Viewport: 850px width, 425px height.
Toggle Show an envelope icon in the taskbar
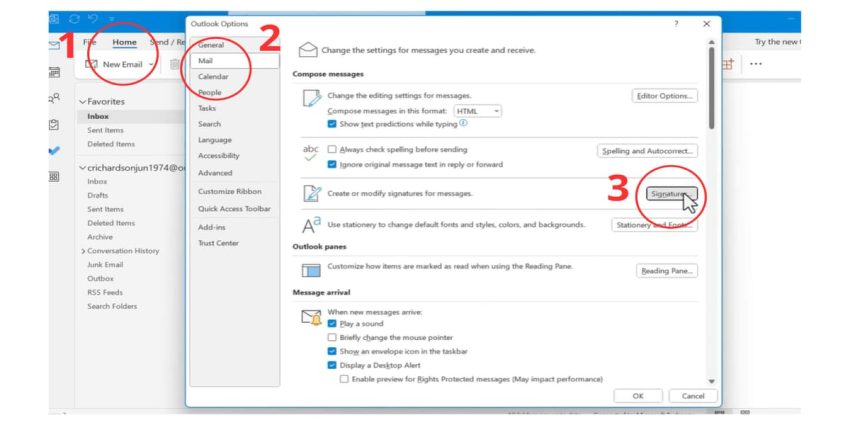332,351
